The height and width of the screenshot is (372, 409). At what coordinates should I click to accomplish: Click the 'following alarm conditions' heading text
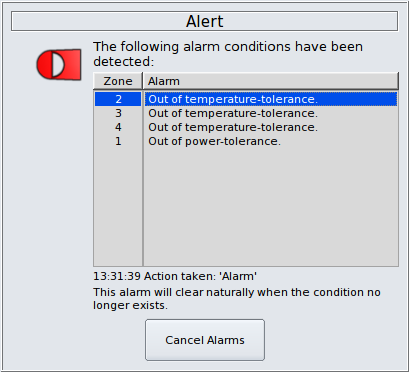point(228,54)
